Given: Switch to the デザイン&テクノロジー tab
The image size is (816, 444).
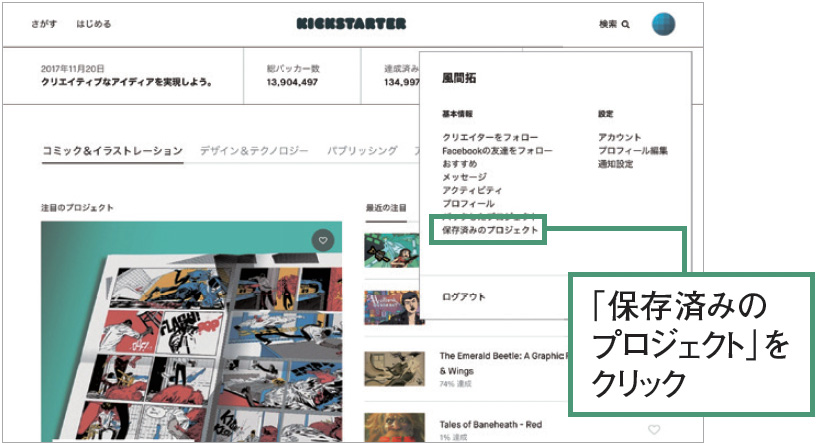Looking at the screenshot, I should coord(254,151).
